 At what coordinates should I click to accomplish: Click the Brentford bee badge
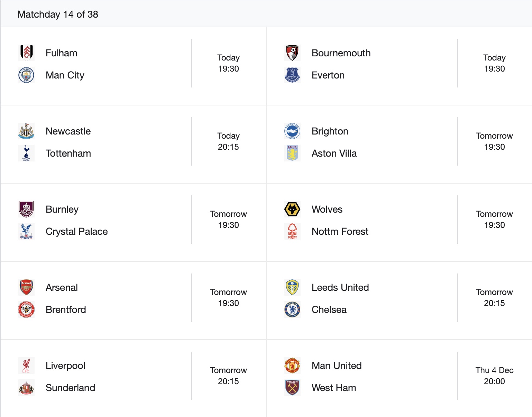tap(26, 309)
